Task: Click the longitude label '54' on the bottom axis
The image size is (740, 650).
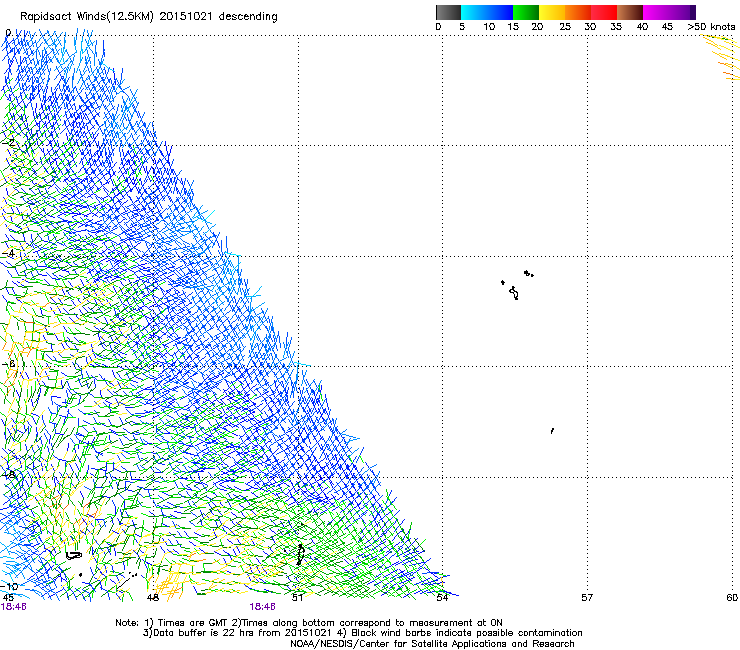Action: (442, 598)
